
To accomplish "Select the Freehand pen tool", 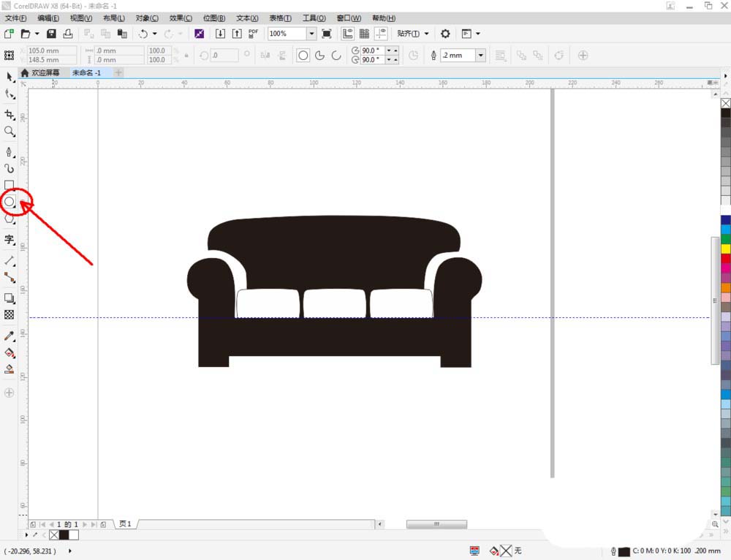I will coord(10,152).
